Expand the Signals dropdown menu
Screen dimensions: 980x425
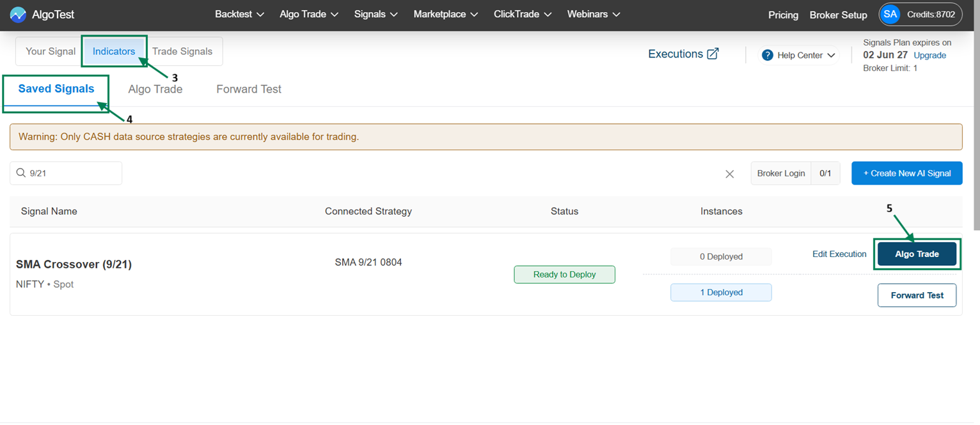pos(375,14)
